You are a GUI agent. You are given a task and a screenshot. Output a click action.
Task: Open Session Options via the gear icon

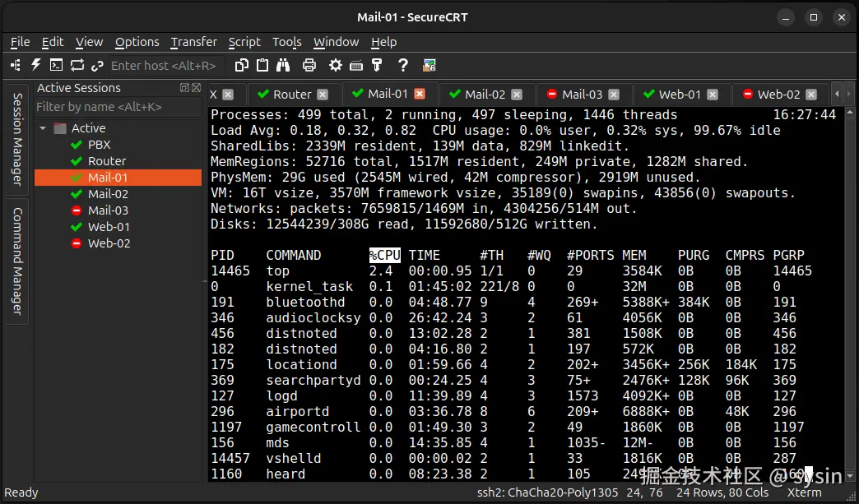click(x=334, y=66)
